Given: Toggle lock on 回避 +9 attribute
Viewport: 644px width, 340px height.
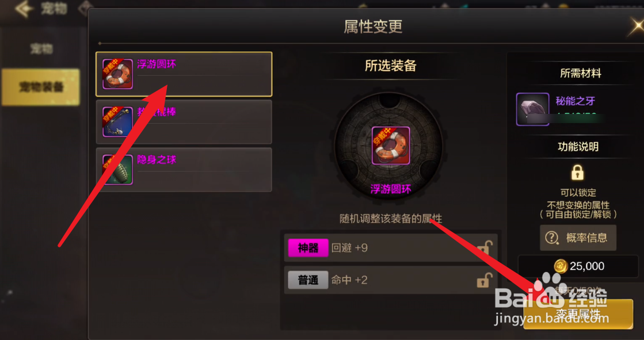Looking at the screenshot, I should [x=485, y=247].
